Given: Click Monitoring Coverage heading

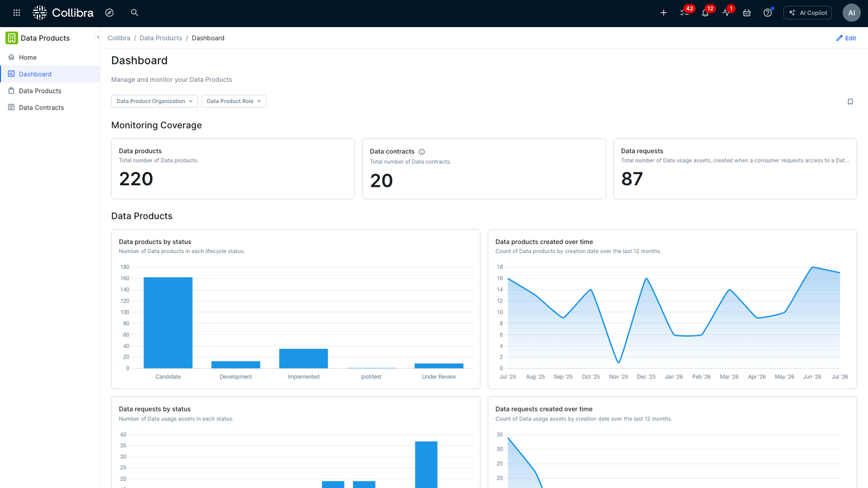Looking at the screenshot, I should [157, 125].
